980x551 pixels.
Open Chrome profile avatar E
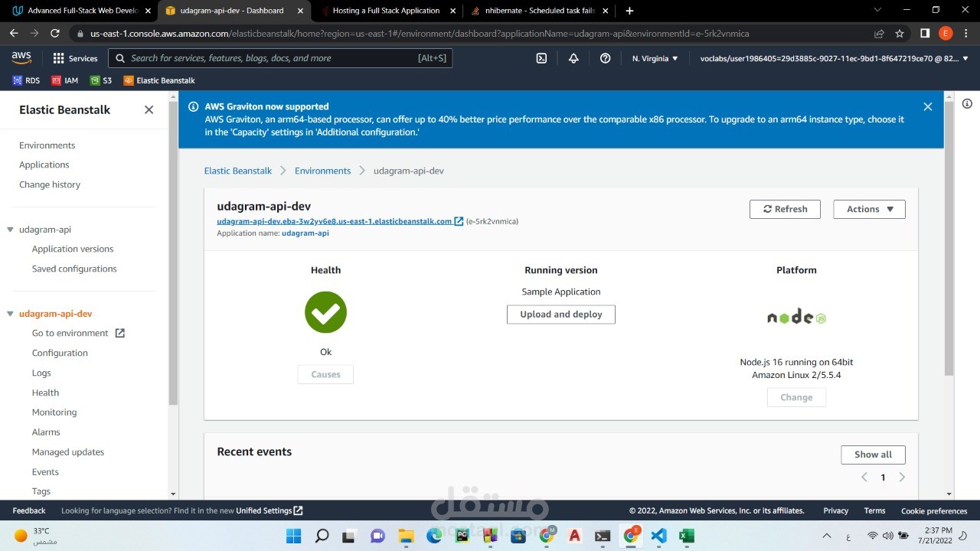coord(946,34)
